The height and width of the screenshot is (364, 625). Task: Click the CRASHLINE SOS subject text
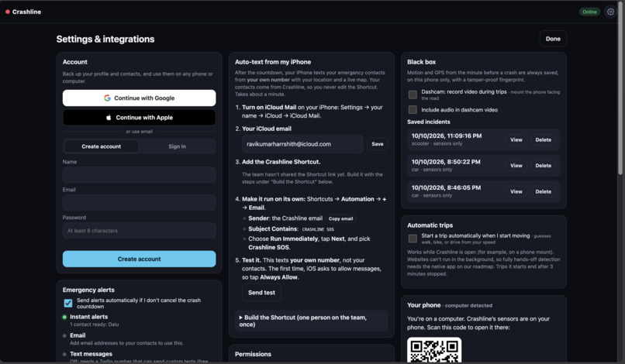point(318,229)
